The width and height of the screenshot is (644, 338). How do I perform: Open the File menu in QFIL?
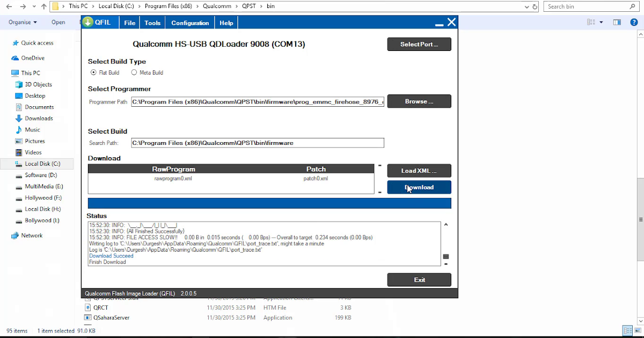point(129,23)
